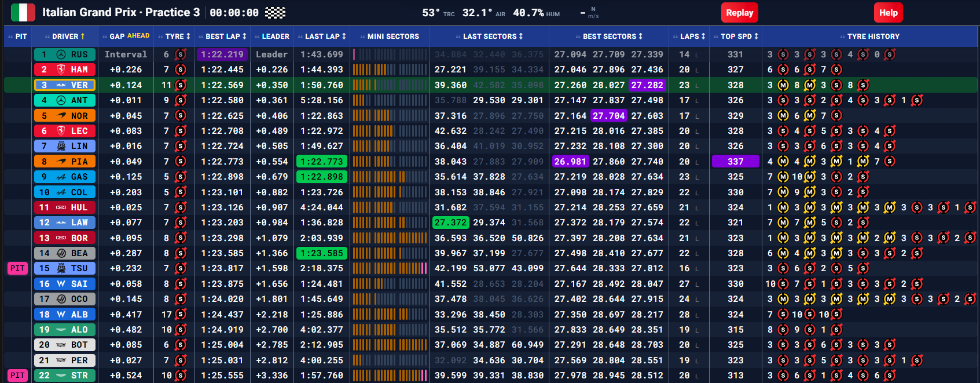Click the Haas logo in BEA driver tag
The height and width of the screenshot is (383, 980).
(61, 253)
